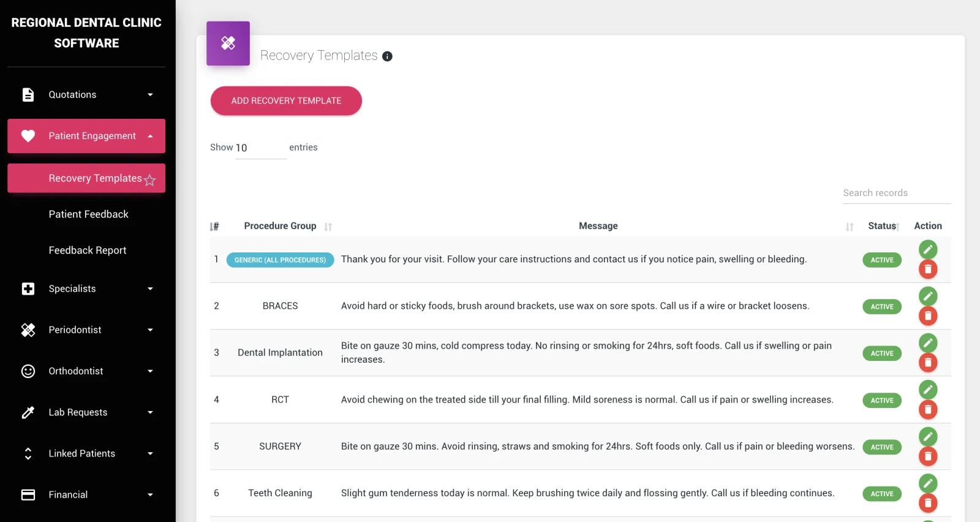Expand the Lab Requests menu
The height and width of the screenshot is (522, 980).
[x=86, y=412]
